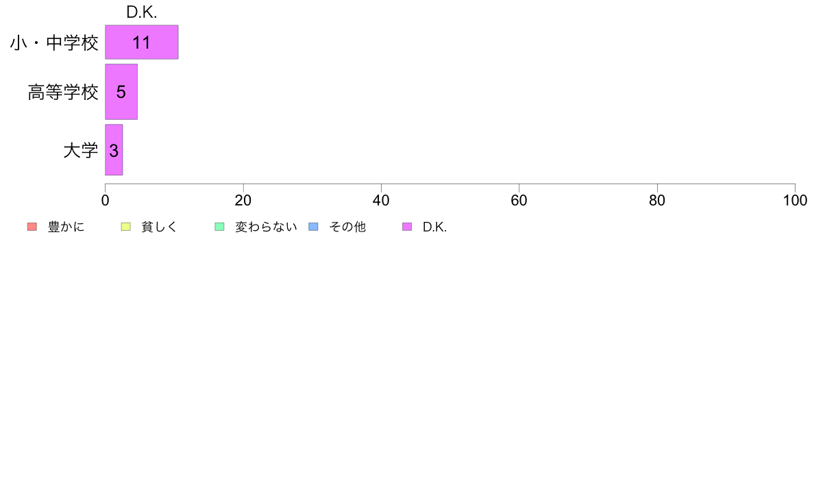Select the その他 legend label
This screenshot has height=504, width=814.
(x=347, y=227)
